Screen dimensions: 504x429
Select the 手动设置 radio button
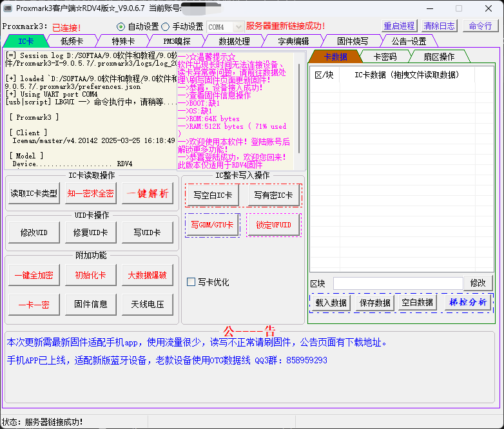(x=165, y=26)
